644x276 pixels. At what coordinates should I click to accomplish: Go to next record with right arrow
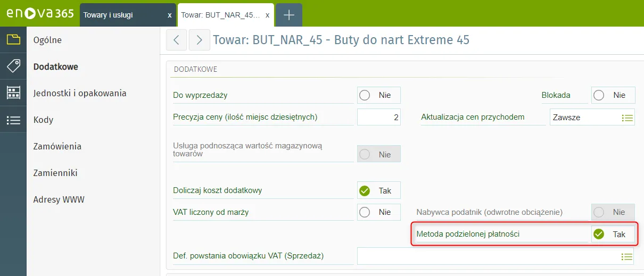(x=199, y=40)
